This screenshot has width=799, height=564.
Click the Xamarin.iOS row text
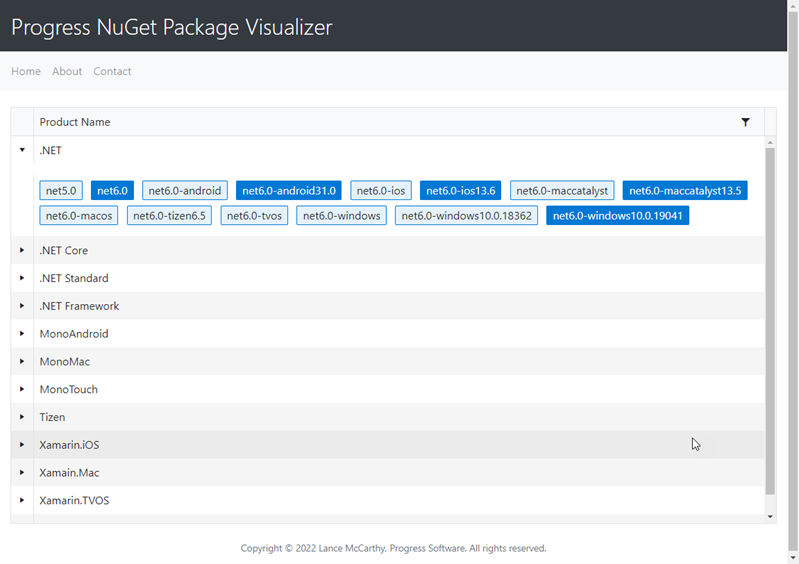point(69,445)
